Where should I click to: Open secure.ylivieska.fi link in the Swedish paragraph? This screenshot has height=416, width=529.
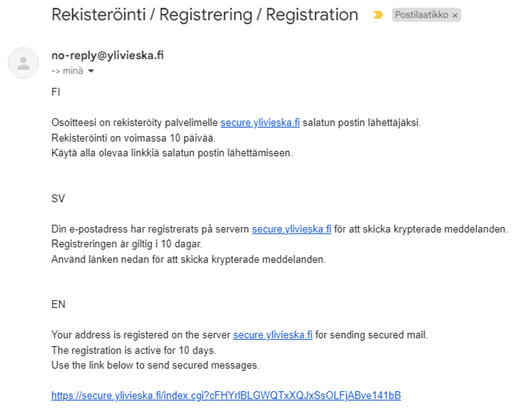click(x=291, y=229)
